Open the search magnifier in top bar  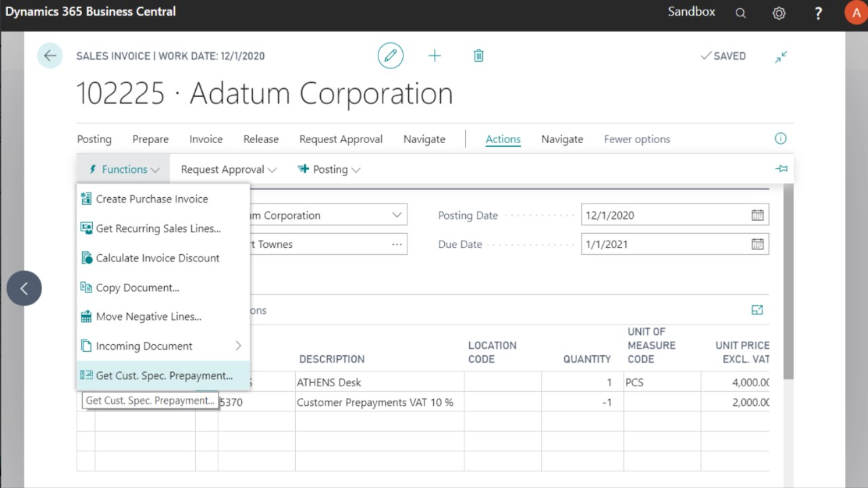[741, 13]
